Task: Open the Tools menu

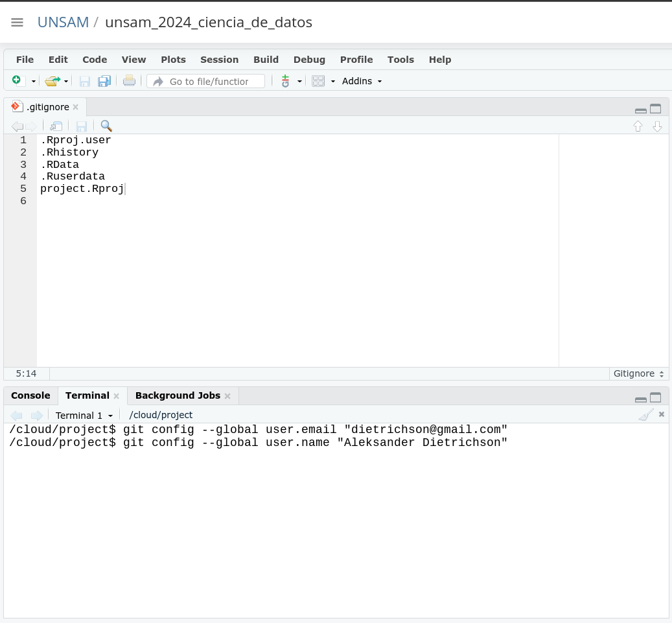Action: click(x=400, y=60)
